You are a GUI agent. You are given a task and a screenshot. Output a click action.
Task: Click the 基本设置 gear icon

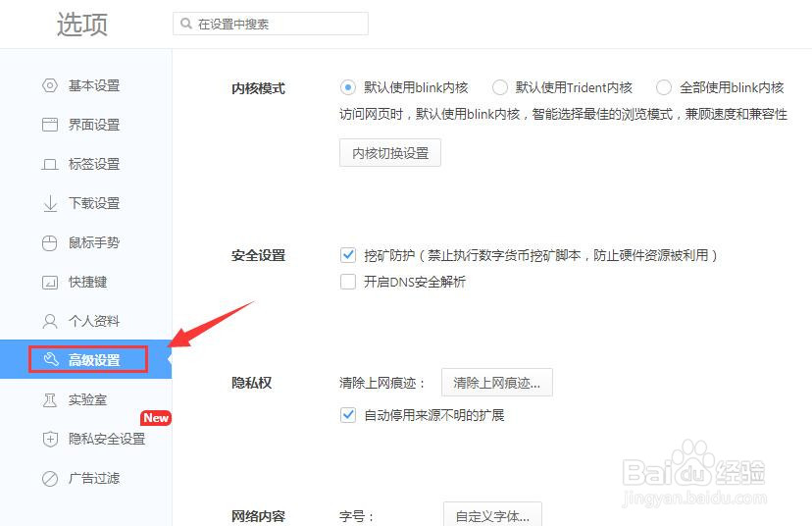(x=50, y=85)
